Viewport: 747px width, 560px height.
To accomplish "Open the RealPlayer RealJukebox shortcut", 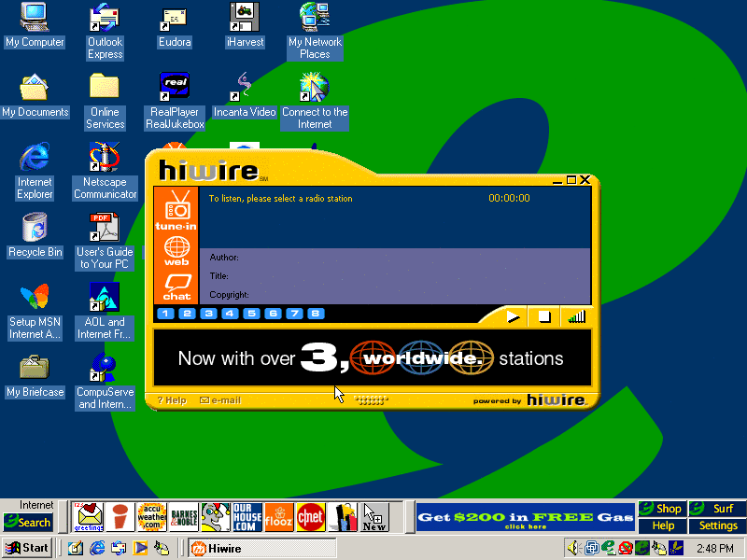I will point(175,101).
